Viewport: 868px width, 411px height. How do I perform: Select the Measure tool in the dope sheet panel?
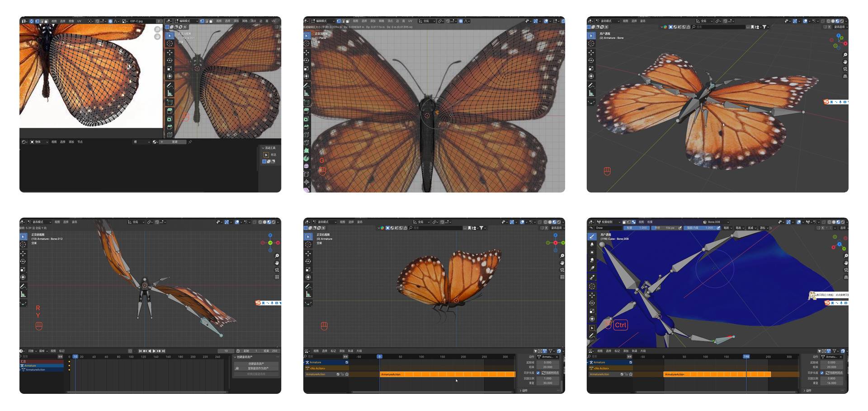23,294
